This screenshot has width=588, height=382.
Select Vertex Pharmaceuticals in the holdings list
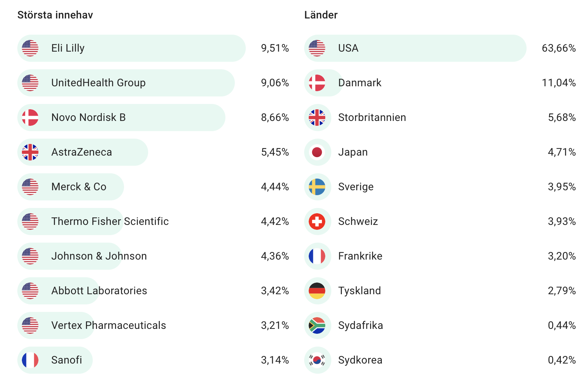[109, 325]
